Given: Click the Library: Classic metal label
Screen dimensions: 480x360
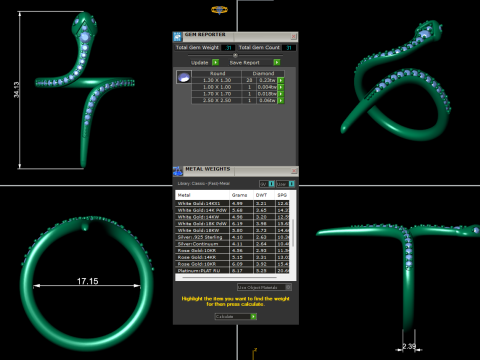Looking at the screenshot, I should [x=204, y=183].
